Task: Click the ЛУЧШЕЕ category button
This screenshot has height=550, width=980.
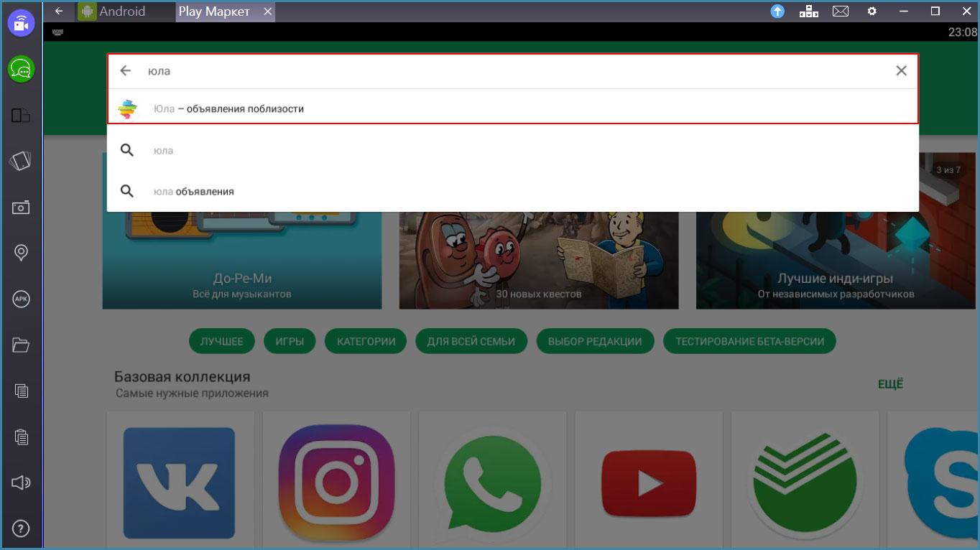Action: click(x=222, y=341)
